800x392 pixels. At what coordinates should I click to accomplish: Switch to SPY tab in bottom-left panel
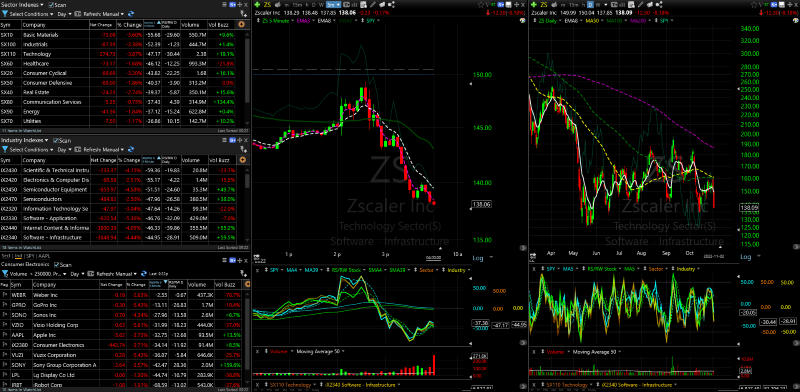pyautogui.click(x=30, y=256)
